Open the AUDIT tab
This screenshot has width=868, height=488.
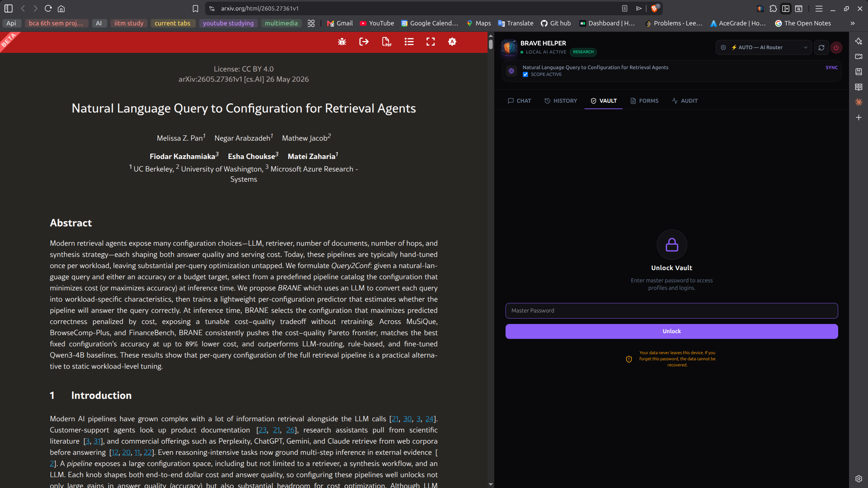[685, 101]
